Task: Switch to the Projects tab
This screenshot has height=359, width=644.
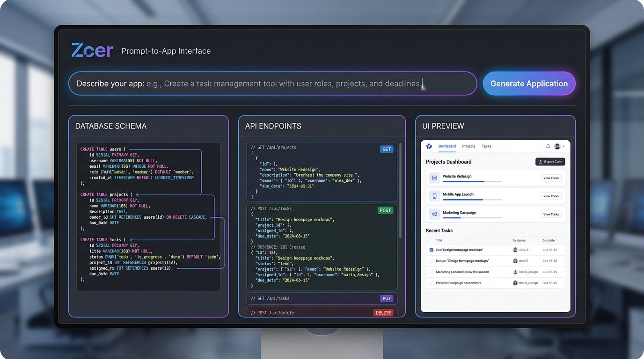Action: pos(468,146)
